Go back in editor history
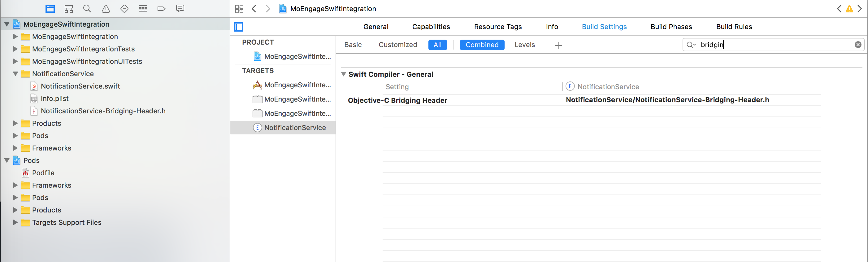Image resolution: width=868 pixels, height=262 pixels. [254, 9]
